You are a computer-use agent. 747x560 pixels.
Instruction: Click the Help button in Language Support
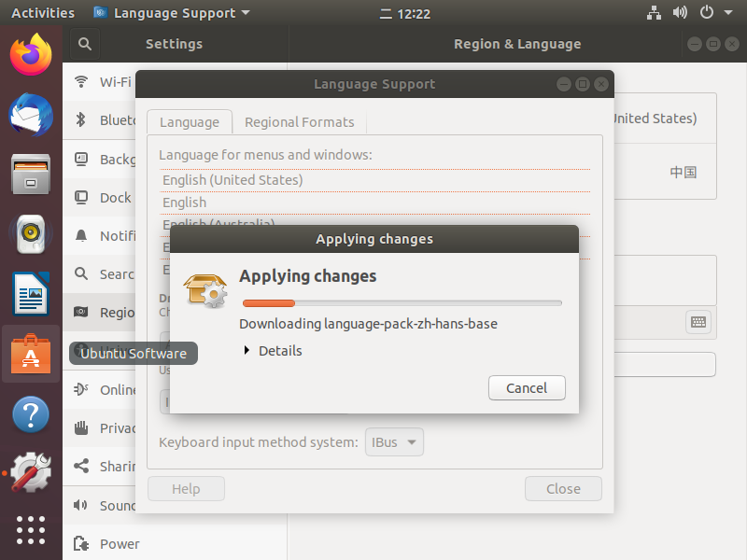[186, 488]
